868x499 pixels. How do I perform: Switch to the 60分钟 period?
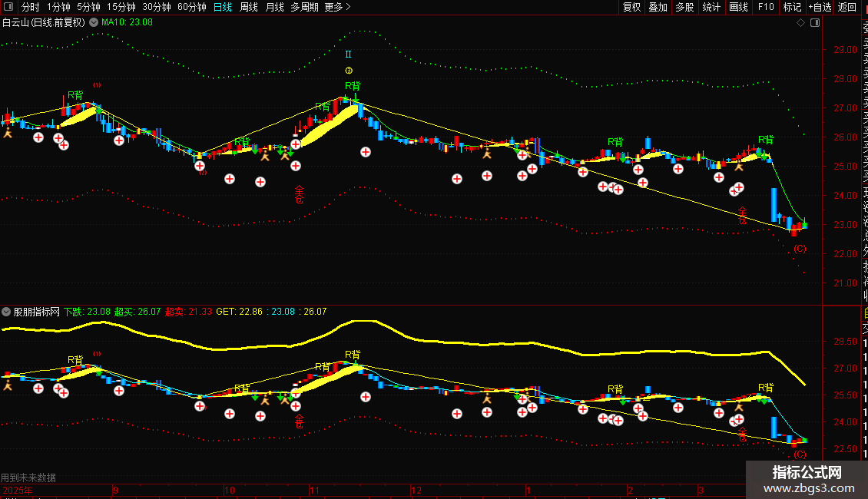(x=192, y=7)
